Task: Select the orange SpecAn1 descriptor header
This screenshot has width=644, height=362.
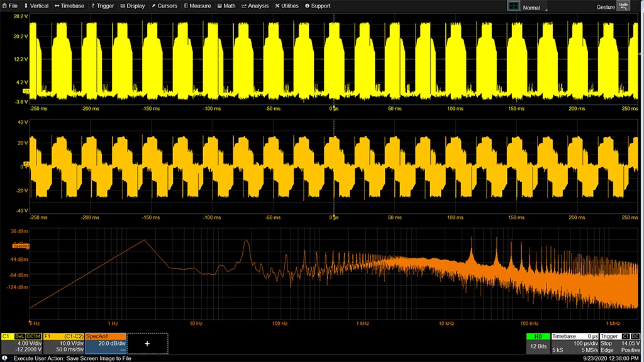Action: click(x=106, y=337)
